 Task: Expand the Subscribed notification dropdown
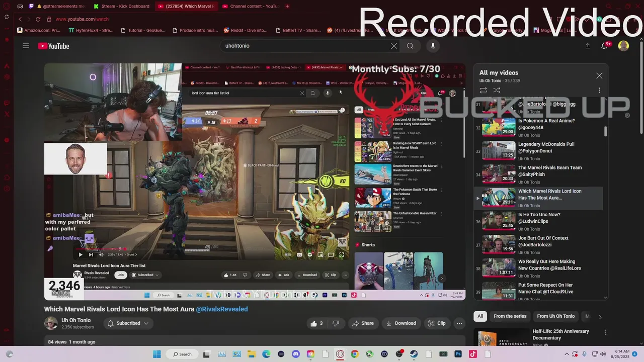point(128,323)
